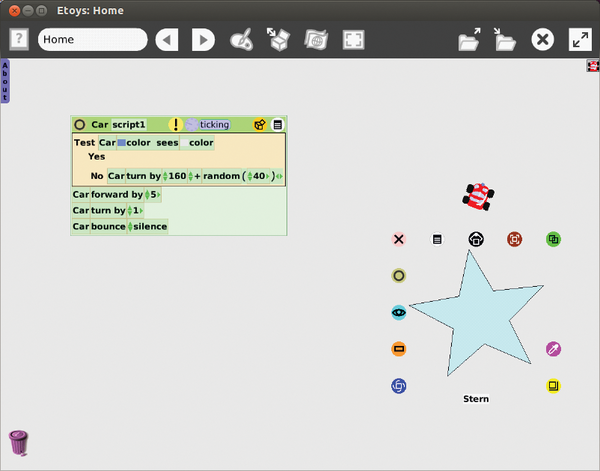Go to next project with right arrow
Screen dimensions: 600x471
pyautogui.click(x=203, y=39)
